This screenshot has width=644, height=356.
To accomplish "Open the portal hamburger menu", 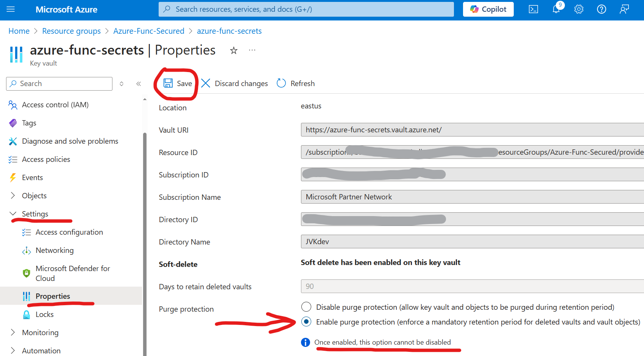I will (x=11, y=9).
